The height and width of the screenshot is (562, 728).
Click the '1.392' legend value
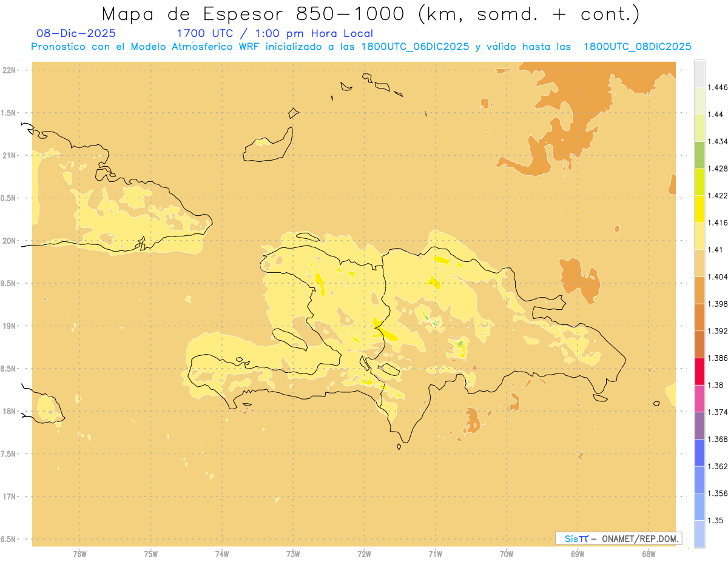(x=718, y=331)
